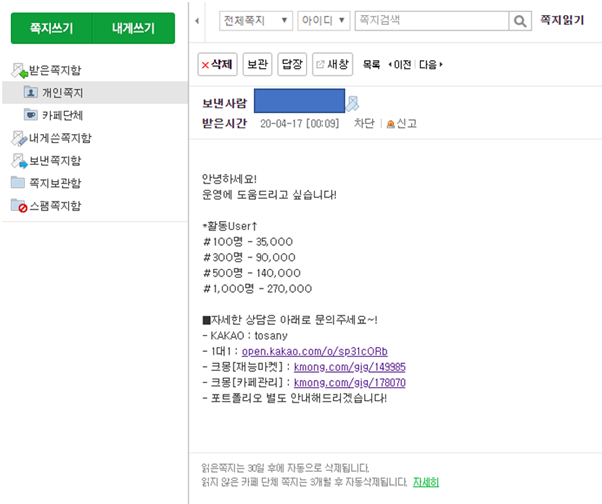Click the '*활동User↑' line
The image size is (602, 504).
[x=230, y=226]
